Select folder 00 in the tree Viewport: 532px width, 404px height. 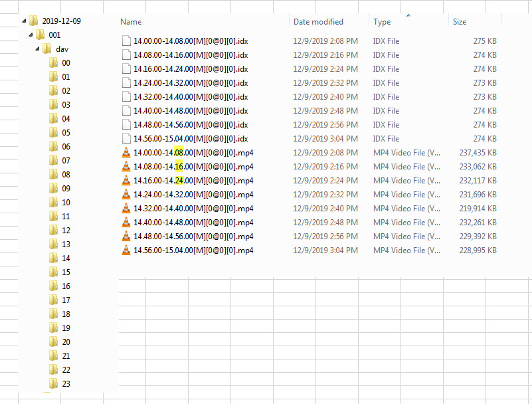(66, 63)
